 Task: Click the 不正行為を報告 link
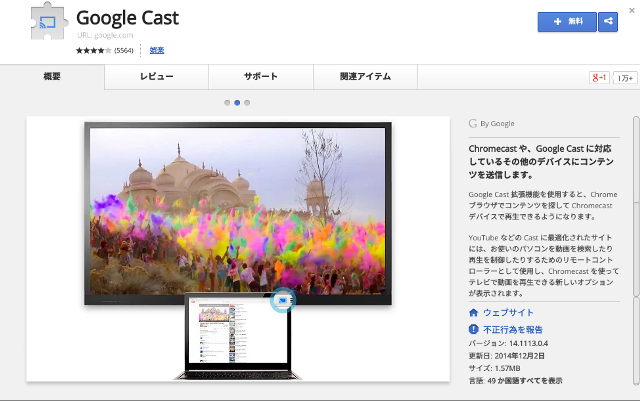515,328
